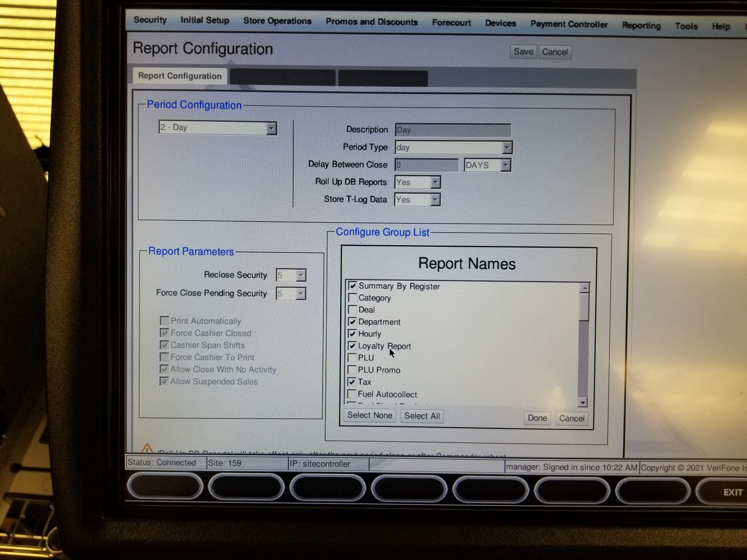Expand the Store T-Log Data dropdown
This screenshot has width=747, height=560.
click(435, 200)
